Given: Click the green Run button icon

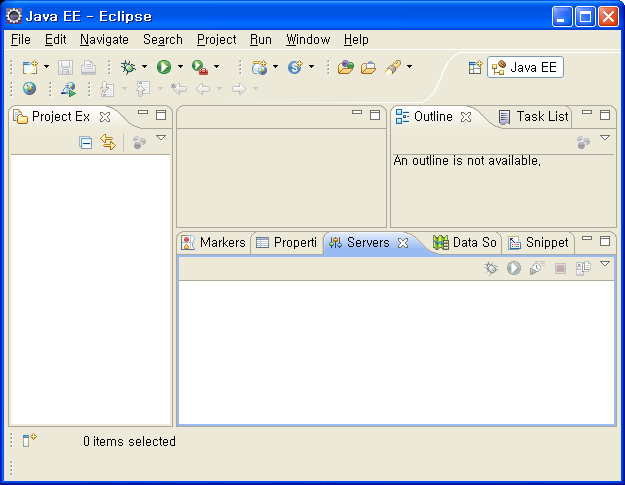Looking at the screenshot, I should point(164,67).
